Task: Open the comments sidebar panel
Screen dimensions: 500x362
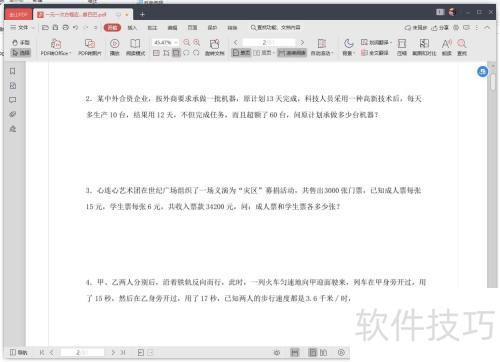Action: (12, 100)
